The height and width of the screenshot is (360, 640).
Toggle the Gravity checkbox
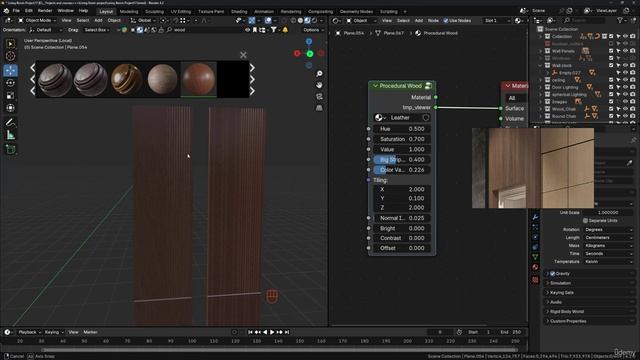(552, 273)
